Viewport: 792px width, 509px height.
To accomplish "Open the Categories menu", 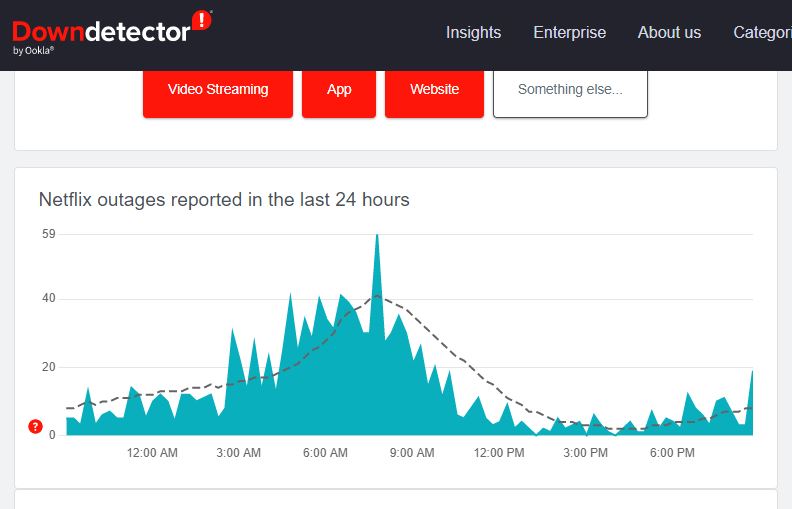I will pos(762,32).
